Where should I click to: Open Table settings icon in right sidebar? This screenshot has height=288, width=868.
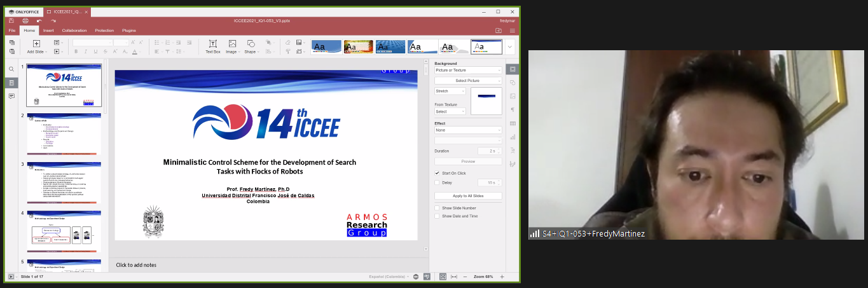pos(513,123)
